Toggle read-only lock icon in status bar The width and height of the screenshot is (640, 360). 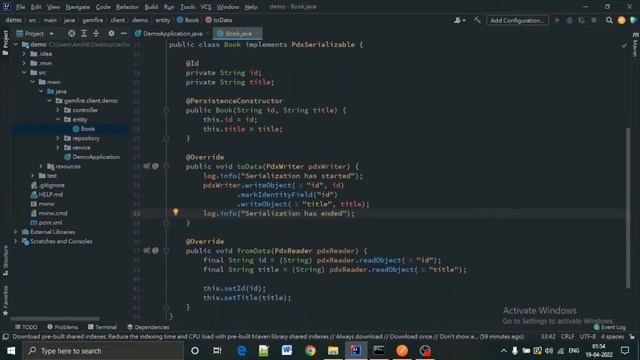[x=632, y=337]
